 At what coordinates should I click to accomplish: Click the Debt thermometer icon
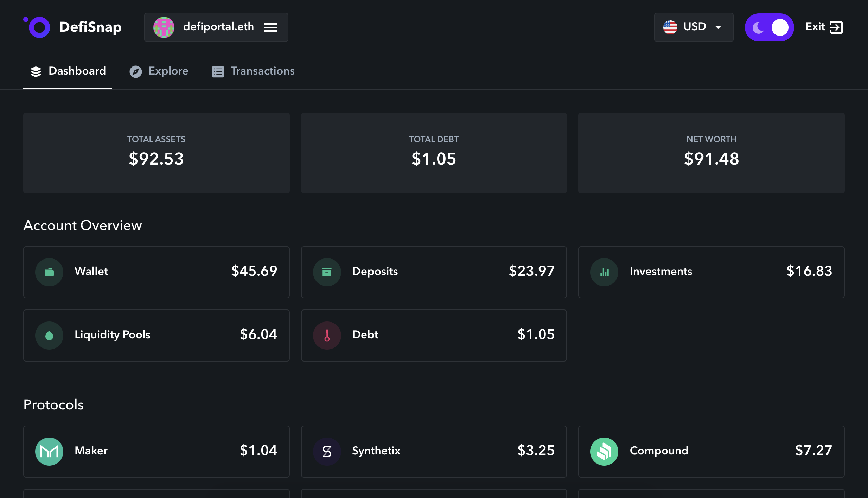click(x=327, y=335)
